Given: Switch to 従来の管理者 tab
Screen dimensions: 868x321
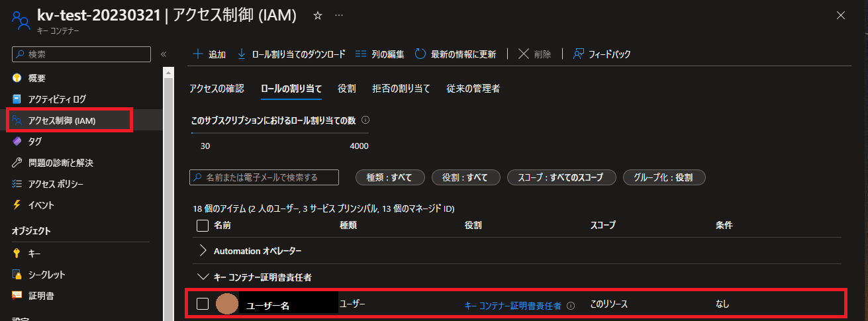Looking at the screenshot, I should (x=473, y=88).
